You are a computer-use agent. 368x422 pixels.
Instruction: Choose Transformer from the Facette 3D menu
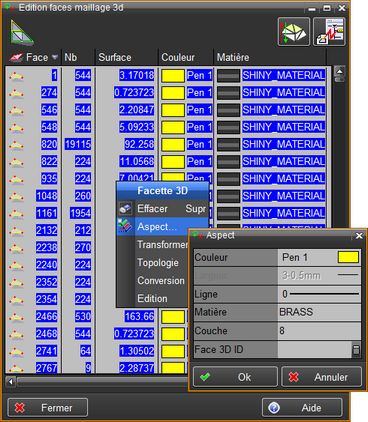(162, 245)
